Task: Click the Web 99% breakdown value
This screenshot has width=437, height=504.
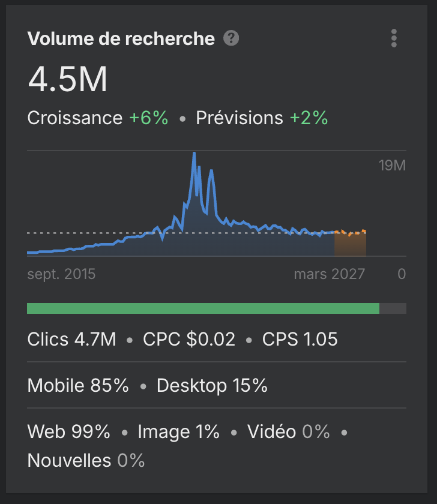Action: tap(68, 432)
